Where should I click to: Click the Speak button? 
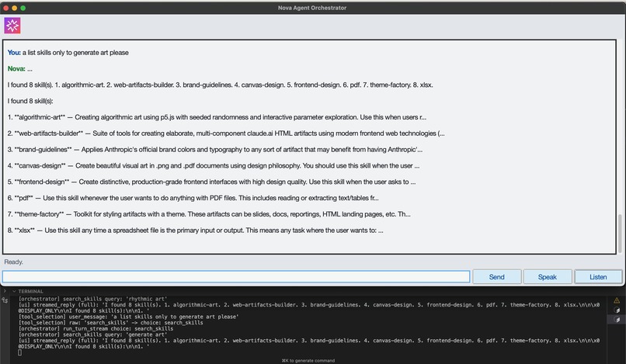tap(547, 277)
